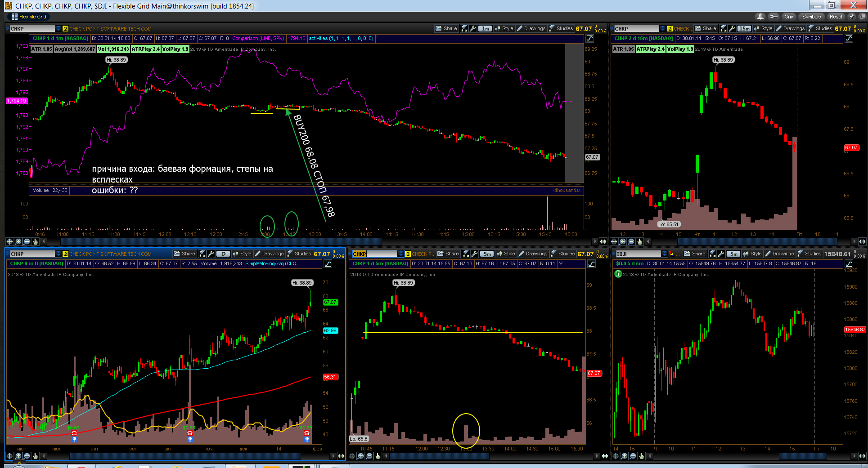Select pan hand tool under the 15m chart
Screen dimensions: 868x468
coord(640,241)
